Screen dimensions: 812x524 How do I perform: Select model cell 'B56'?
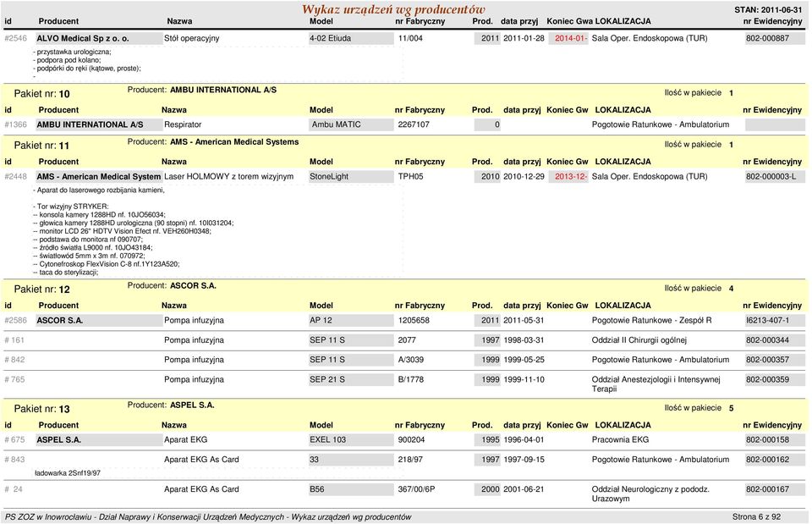coord(351,490)
